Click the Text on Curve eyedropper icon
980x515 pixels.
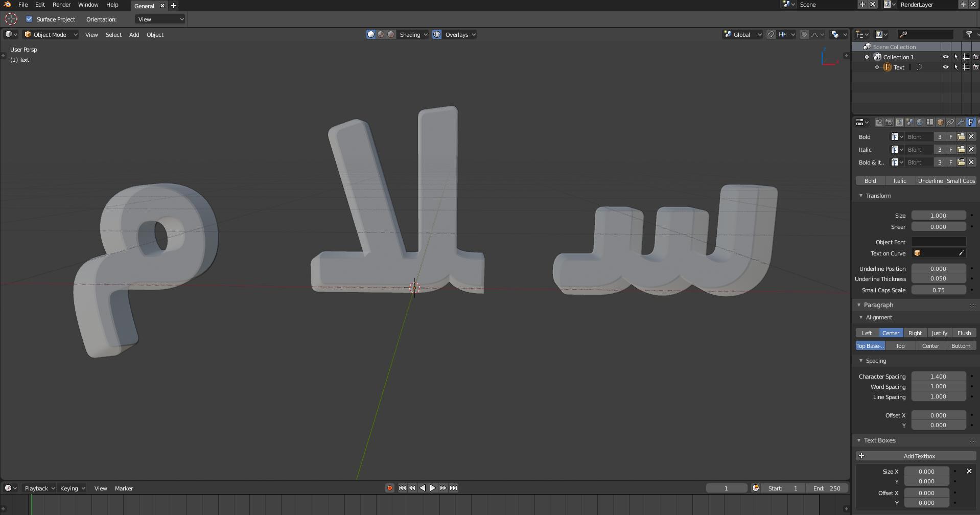tap(962, 253)
